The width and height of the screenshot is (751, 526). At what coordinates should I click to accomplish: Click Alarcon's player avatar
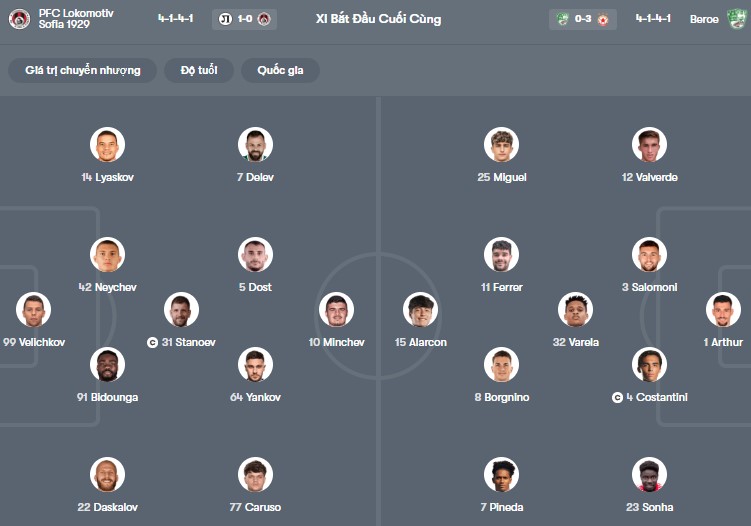point(421,310)
